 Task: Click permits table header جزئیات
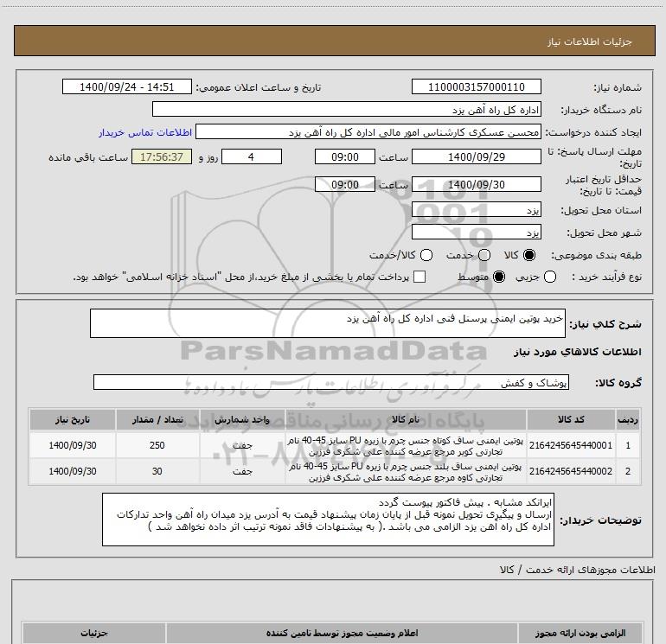point(94,633)
